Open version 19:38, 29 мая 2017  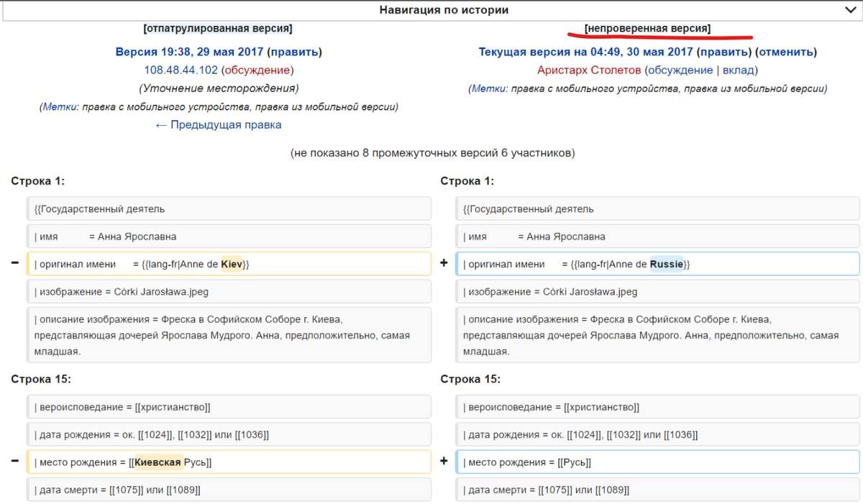pos(189,52)
